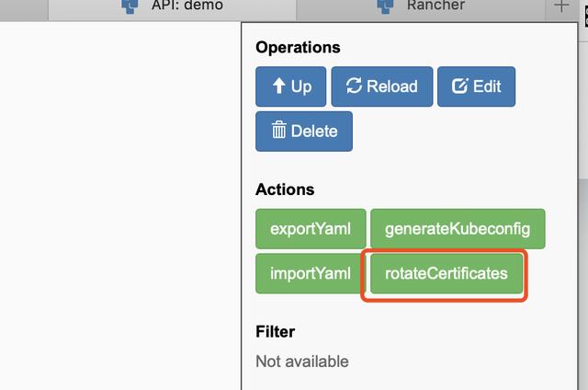Click the "Not available" filter text
This screenshot has height=390, width=588.
302,361
